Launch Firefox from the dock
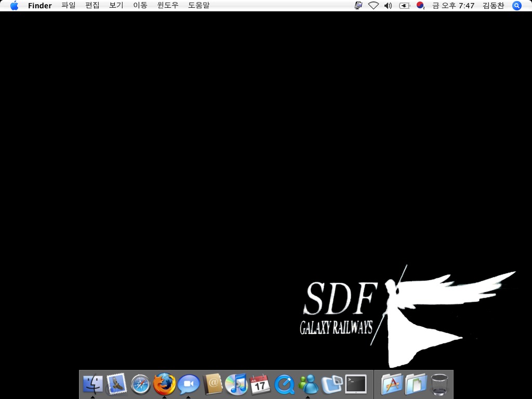The image size is (532, 399). click(165, 384)
